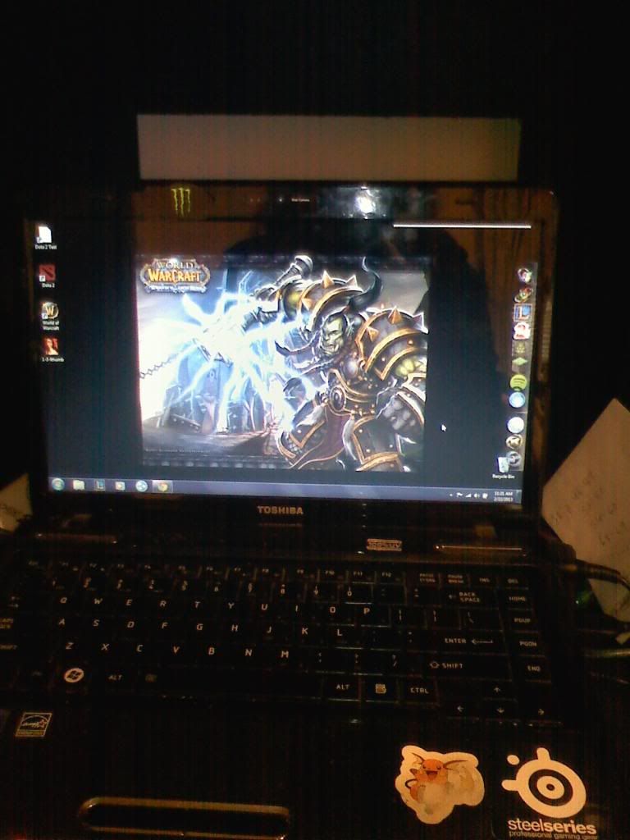
Task: Open the taskbar clock and date
Action: coord(503,495)
